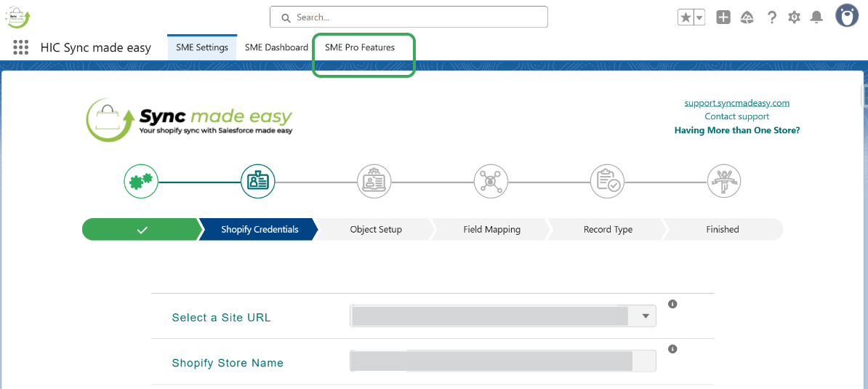Click the Shopify Store Name field

(502, 361)
